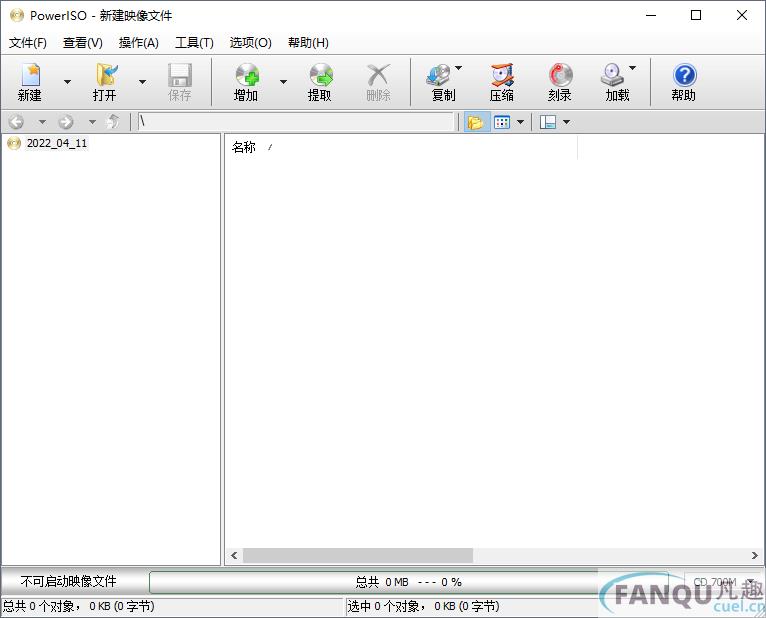Click the 提取 (Extract) toolbar icon
Screen dimensions: 766x618
(320, 82)
